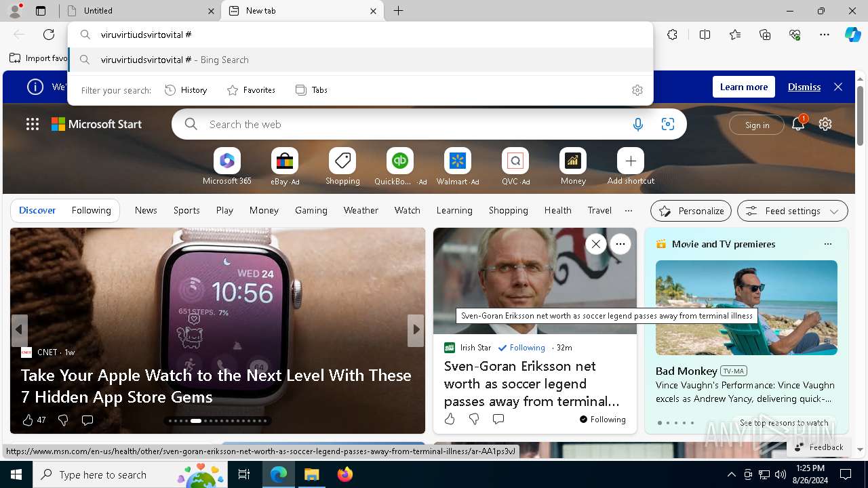Open the Extensions puzzle icon
The width and height of the screenshot is (868, 488).
pos(672,35)
